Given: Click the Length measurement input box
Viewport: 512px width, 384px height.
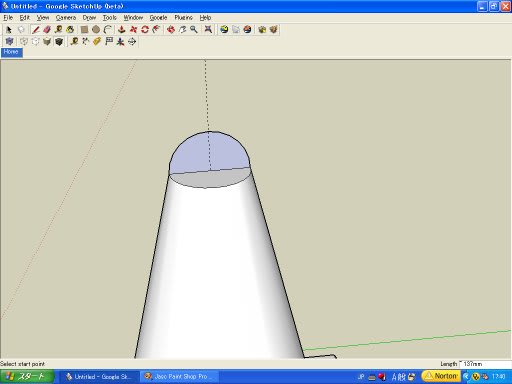Looking at the screenshot, I should coord(485,364).
